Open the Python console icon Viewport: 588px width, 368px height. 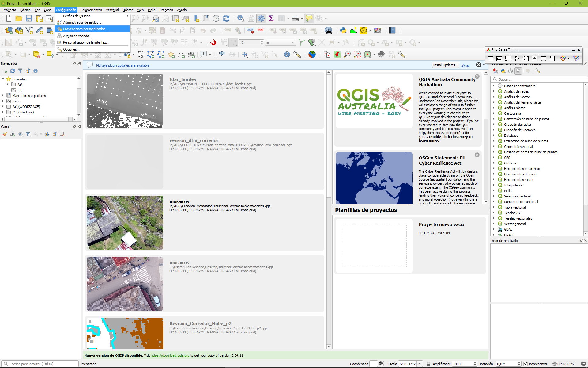pos(343,30)
